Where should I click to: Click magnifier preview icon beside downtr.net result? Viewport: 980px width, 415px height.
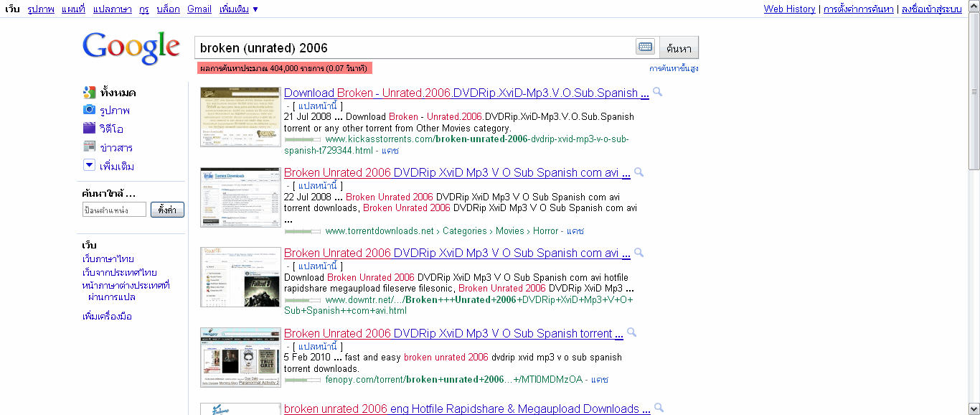click(639, 253)
